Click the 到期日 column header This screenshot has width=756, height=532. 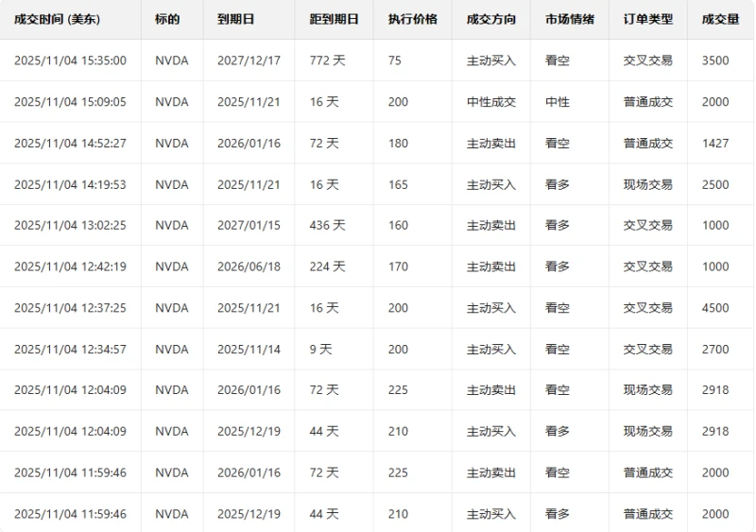[x=235, y=19]
